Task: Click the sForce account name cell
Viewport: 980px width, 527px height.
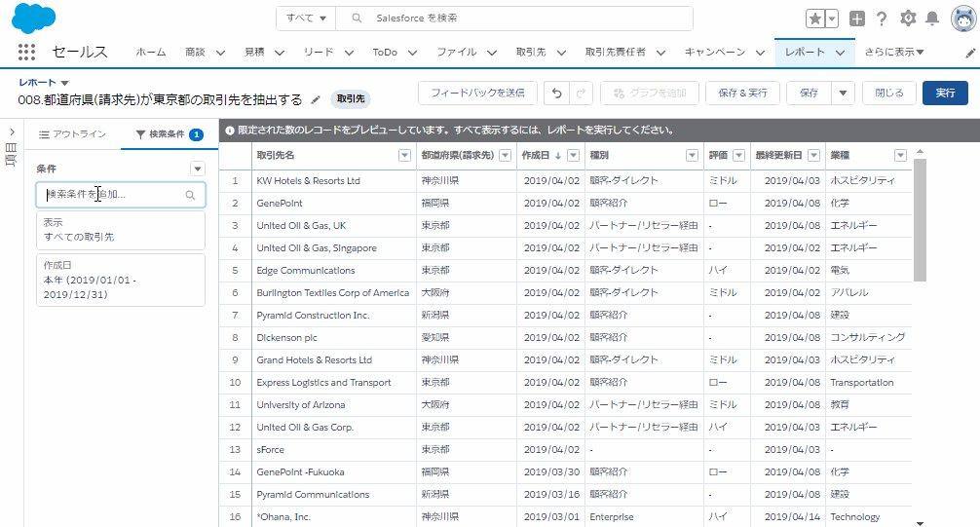Action: point(334,449)
